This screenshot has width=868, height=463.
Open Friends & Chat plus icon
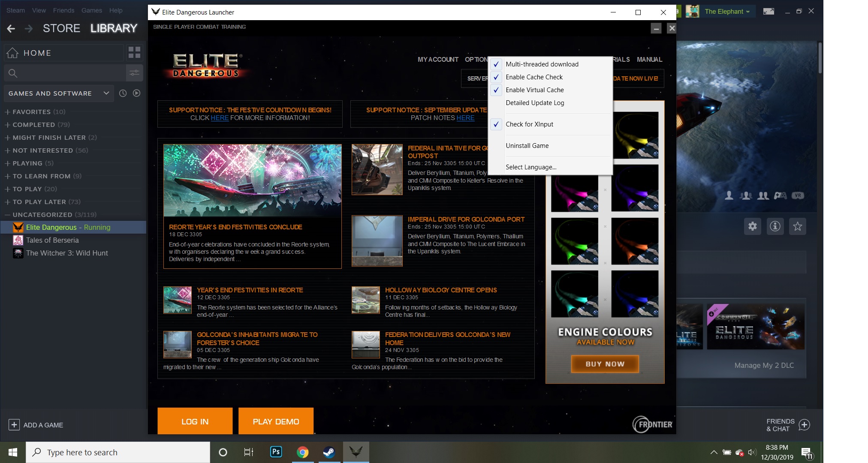(x=805, y=425)
